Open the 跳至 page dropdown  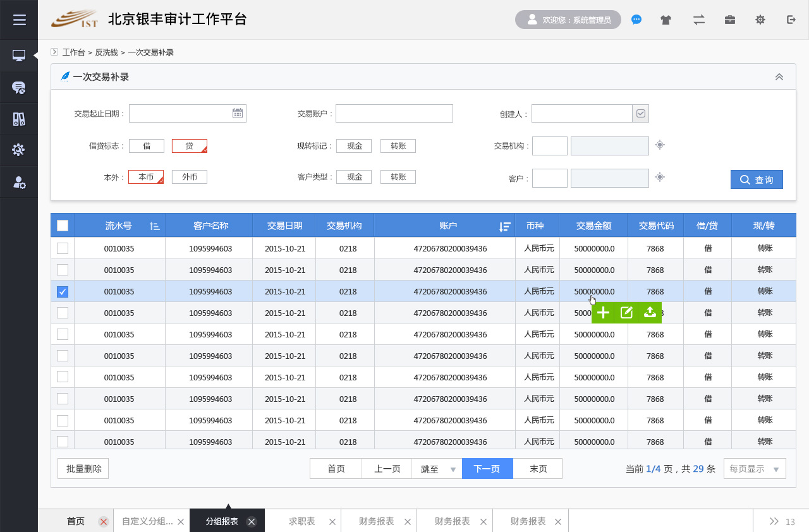437,468
